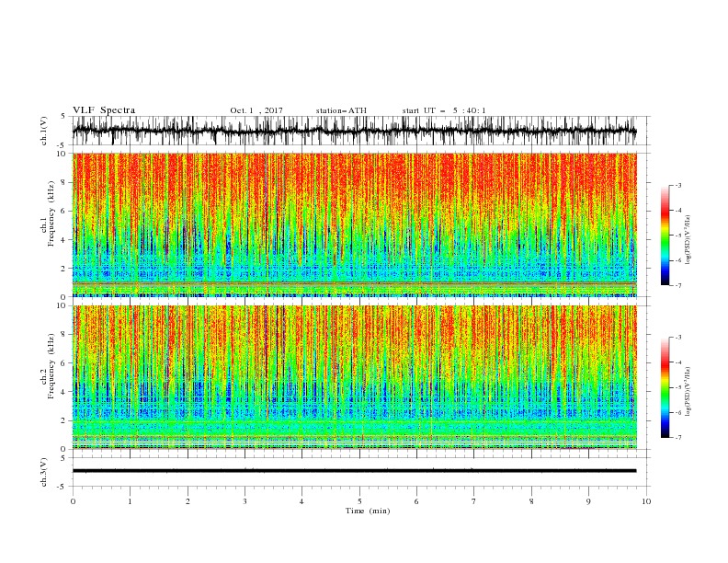The height and width of the screenshot is (563, 728).
Task: Click the ch.1 spectrogram color scale bar
Action: click(x=665, y=236)
